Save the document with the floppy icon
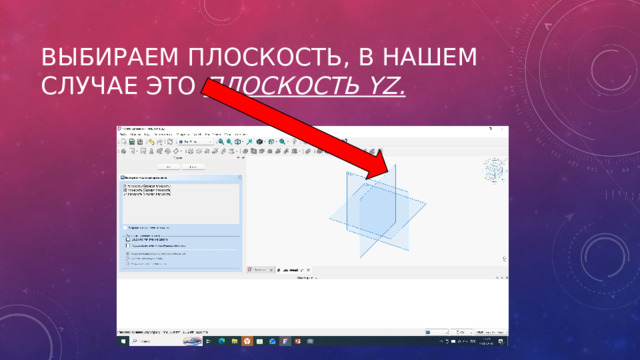The height and width of the screenshot is (360, 640). (x=140, y=142)
